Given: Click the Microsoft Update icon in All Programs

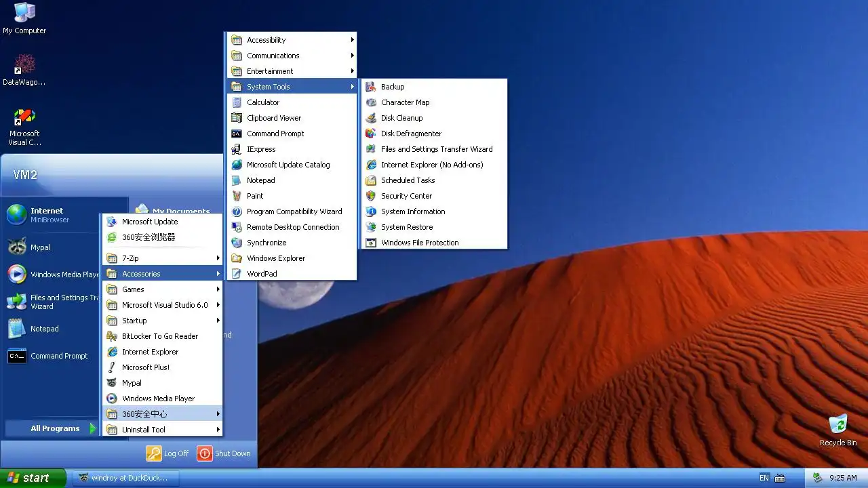Looking at the screenshot, I should pos(112,222).
